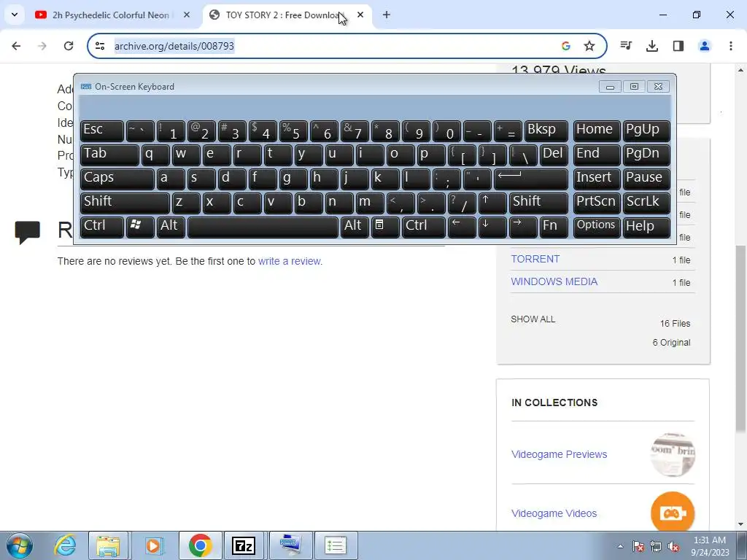
Task: Click the muted volume tray icon
Action: (x=673, y=546)
